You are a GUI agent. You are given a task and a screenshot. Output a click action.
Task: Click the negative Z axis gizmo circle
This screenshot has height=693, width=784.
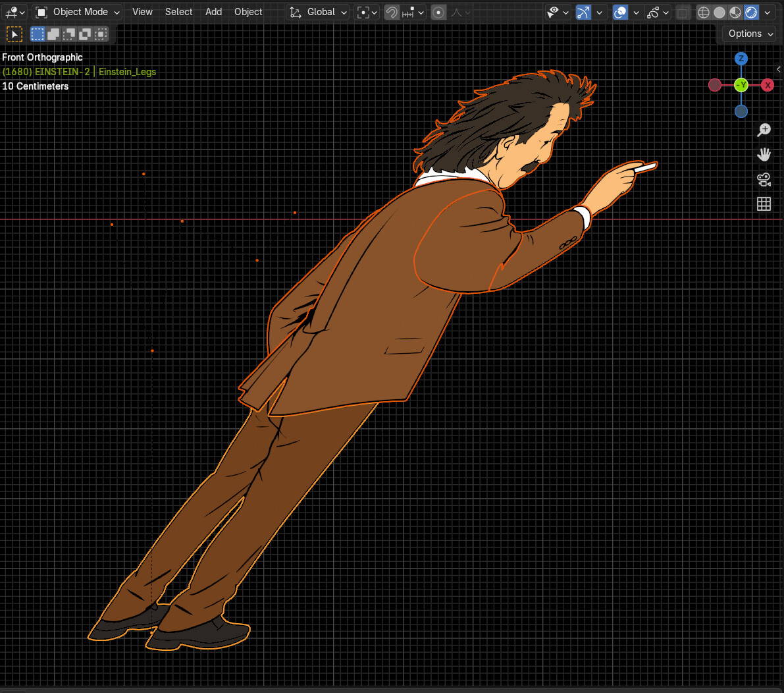point(741,111)
